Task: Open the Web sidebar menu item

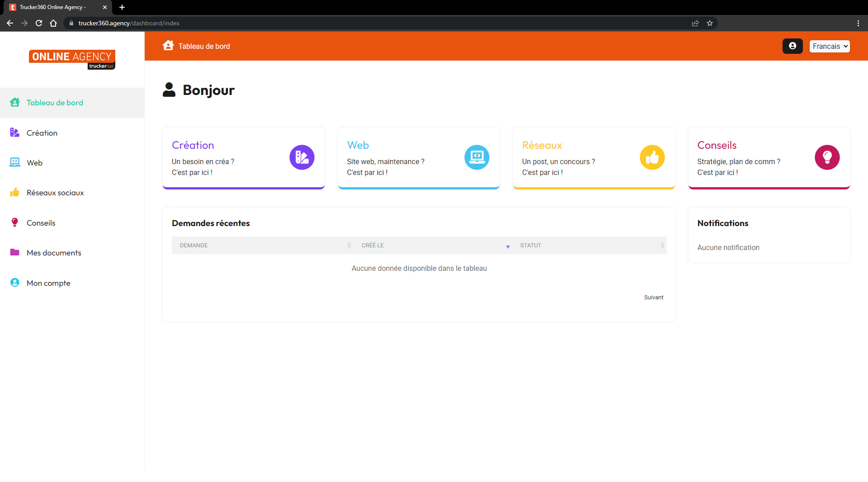Action: tap(72, 163)
